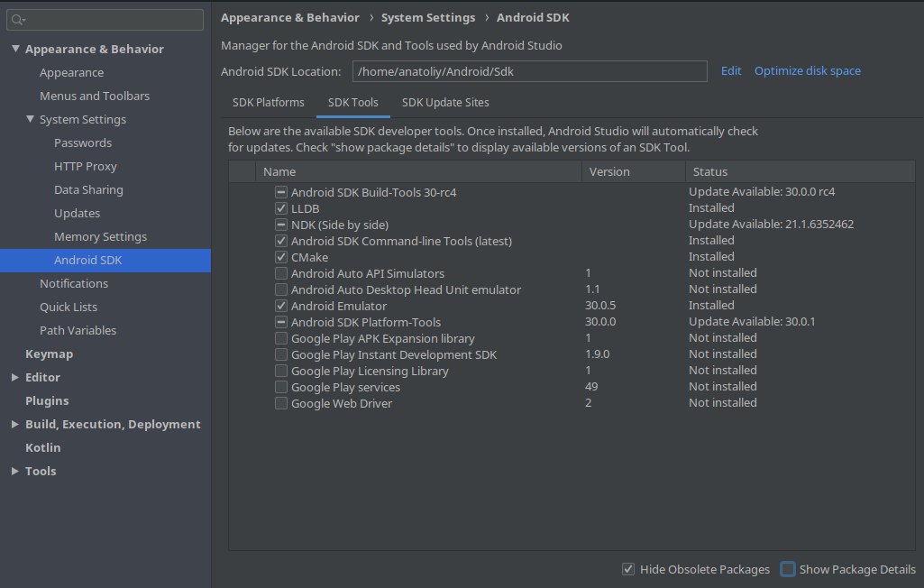924x588 pixels.
Task: Switch to the SDK Platforms tab
Action: point(268,103)
